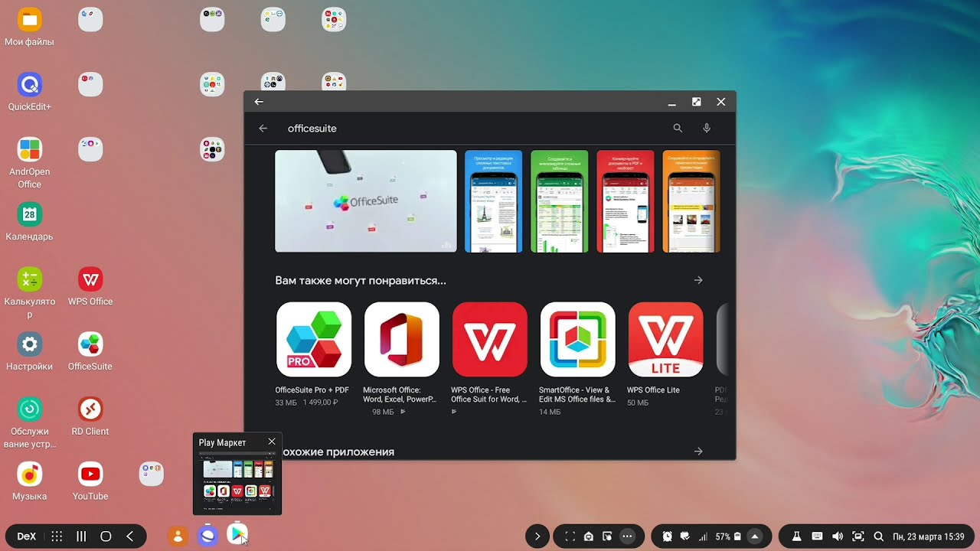Expand the taskbar quick panel chevron
The image size is (980, 551).
(x=537, y=536)
